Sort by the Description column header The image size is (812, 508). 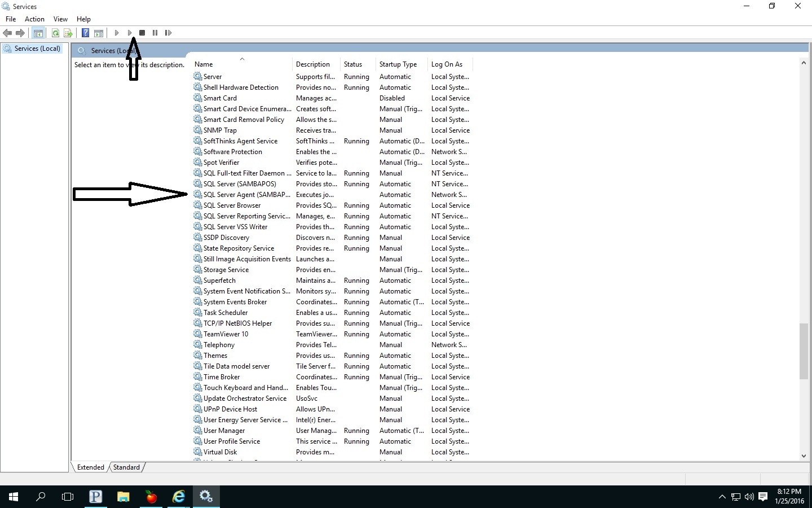click(316, 64)
